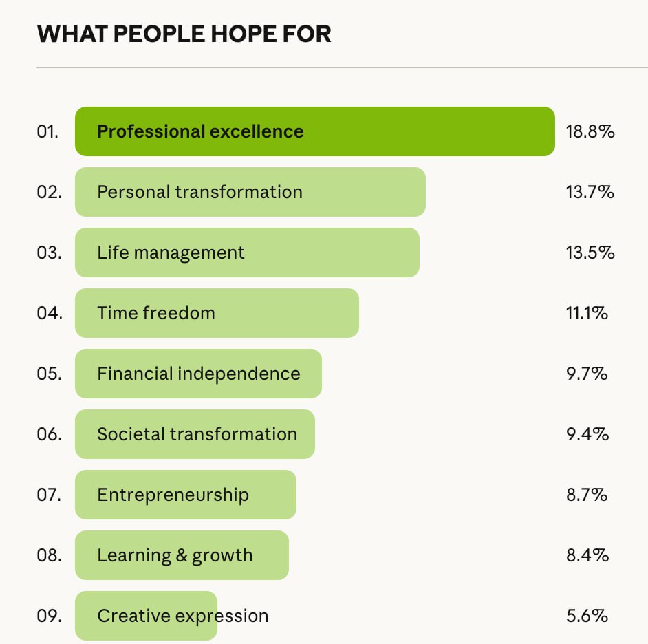Image resolution: width=648 pixels, height=644 pixels.
Task: Click the 8.4% percentage label
Action: pos(587,555)
